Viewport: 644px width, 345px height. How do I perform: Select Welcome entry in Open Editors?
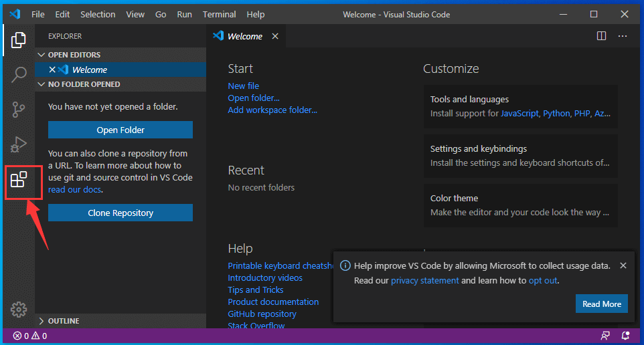pos(120,70)
